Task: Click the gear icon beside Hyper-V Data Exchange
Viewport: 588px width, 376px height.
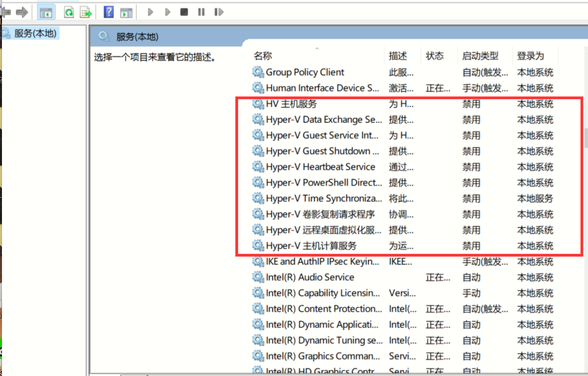Action: pyautogui.click(x=258, y=119)
